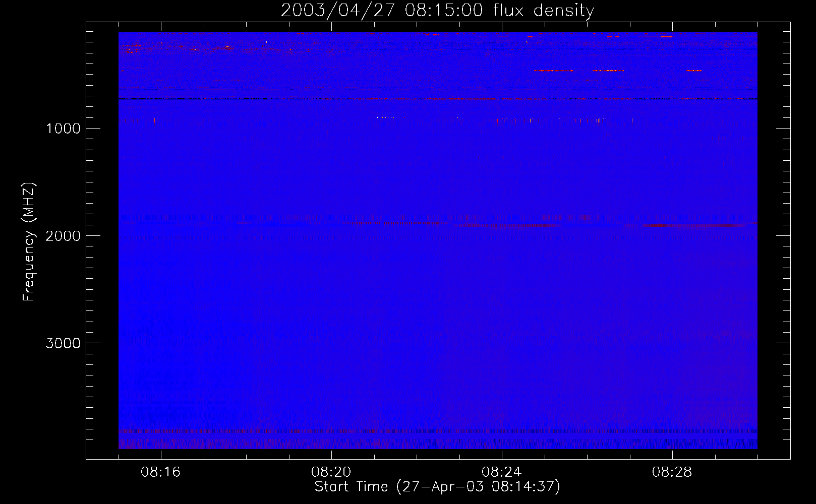Select the 2000 frequency tick label

pos(64,236)
